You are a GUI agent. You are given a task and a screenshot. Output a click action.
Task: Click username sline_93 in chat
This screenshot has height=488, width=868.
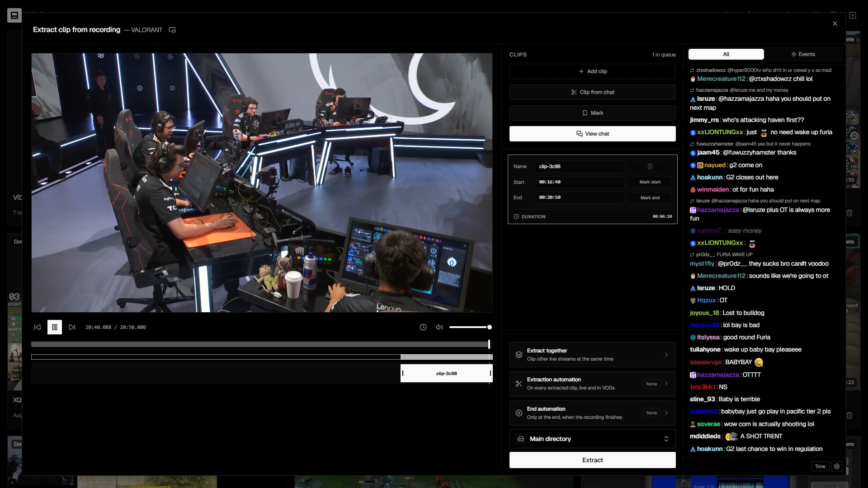point(703,399)
